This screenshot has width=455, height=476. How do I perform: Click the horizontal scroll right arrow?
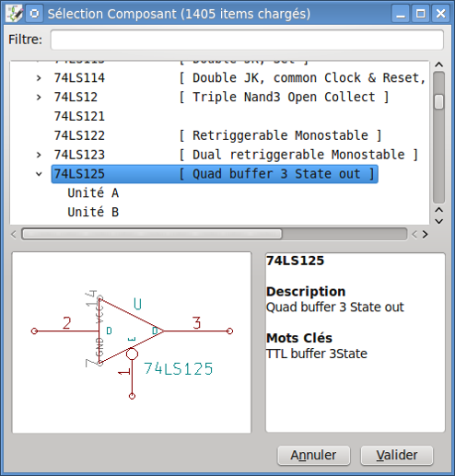(x=425, y=235)
